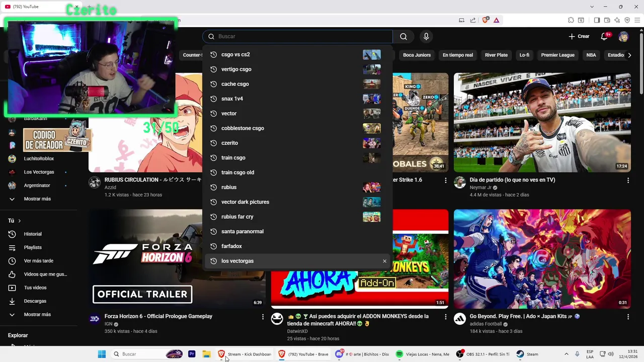Select the River Plate filter chip
Viewport: 644px width, 362px height.
point(496,55)
